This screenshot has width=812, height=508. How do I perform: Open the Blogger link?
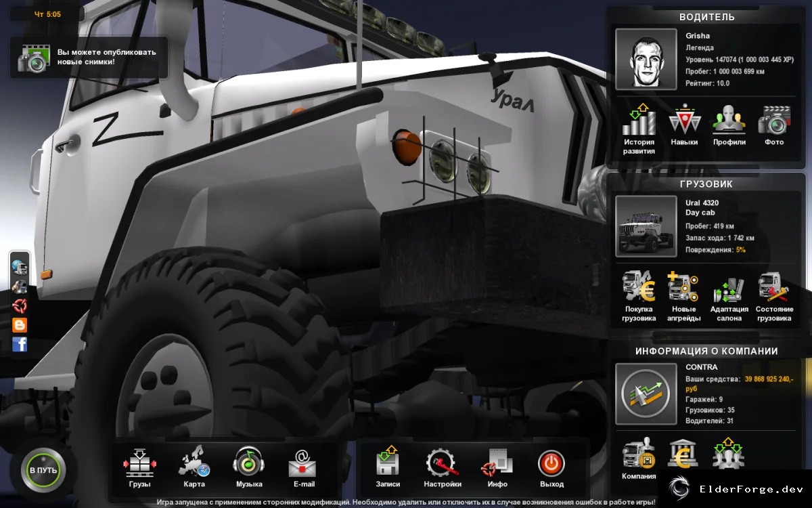(20, 325)
